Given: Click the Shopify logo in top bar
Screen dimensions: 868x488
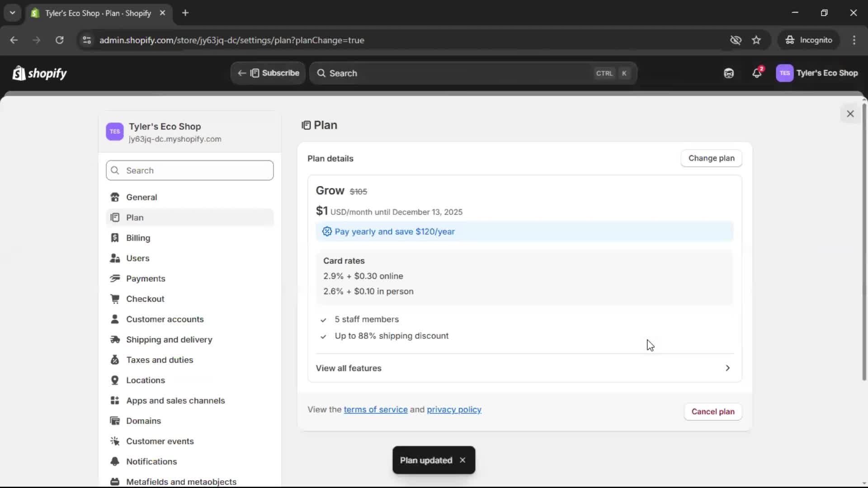Looking at the screenshot, I should 39,73.
